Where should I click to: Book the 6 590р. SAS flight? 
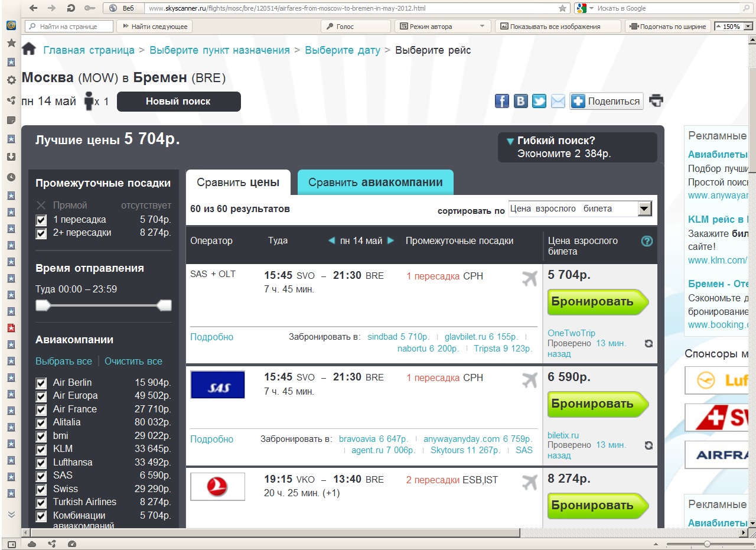[x=598, y=403]
